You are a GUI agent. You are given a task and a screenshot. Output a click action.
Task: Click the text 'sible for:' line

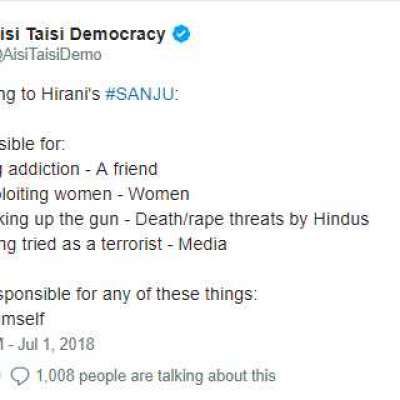click(x=32, y=144)
